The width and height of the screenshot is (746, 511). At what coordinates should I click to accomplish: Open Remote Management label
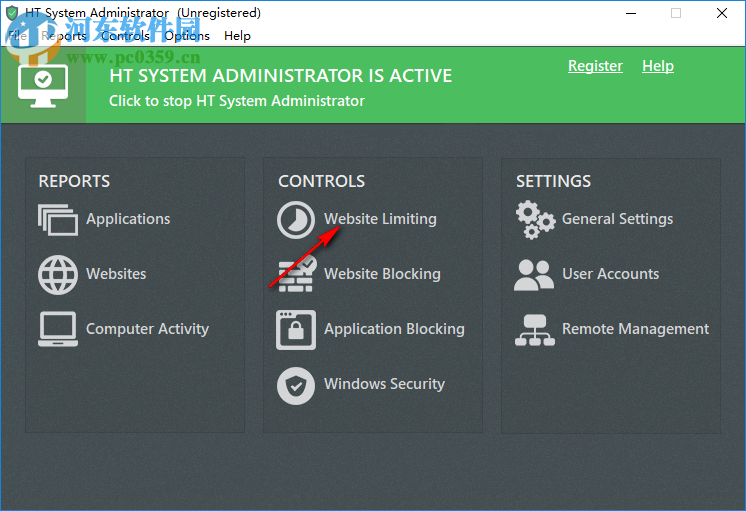(x=636, y=329)
